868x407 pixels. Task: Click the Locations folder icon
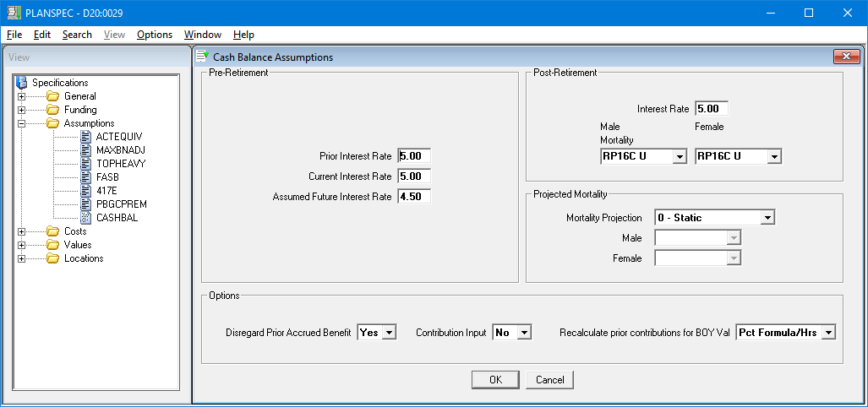(x=52, y=258)
